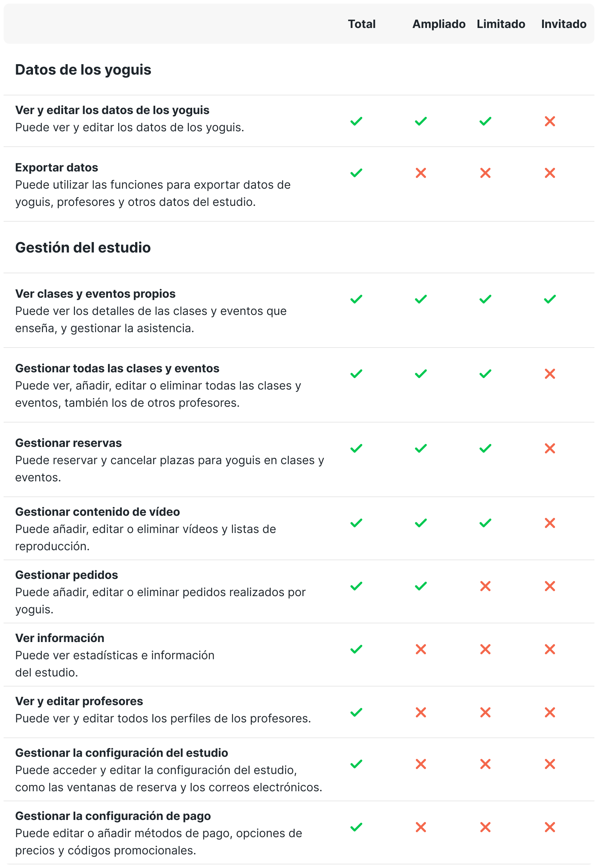598x868 pixels.
Task: Click Total green check for Gestionar la configuración de pago
Action: tap(356, 827)
